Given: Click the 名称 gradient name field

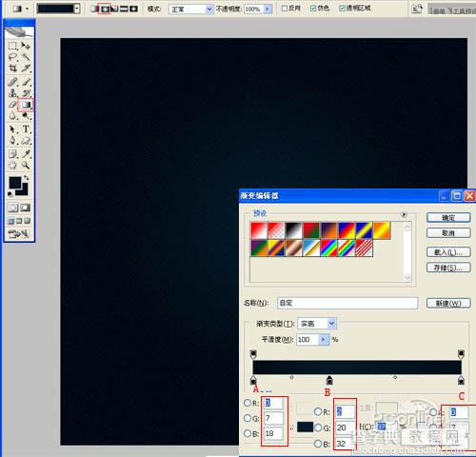Looking at the screenshot, I should (347, 303).
